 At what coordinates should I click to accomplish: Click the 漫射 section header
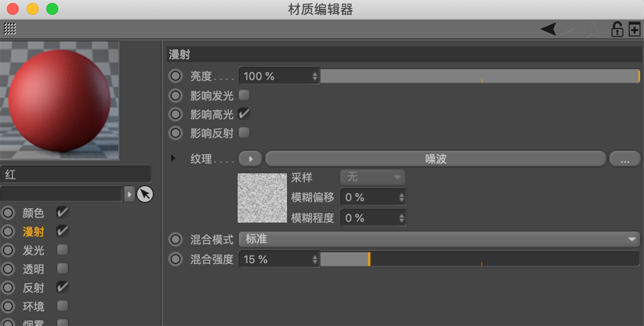(x=404, y=54)
